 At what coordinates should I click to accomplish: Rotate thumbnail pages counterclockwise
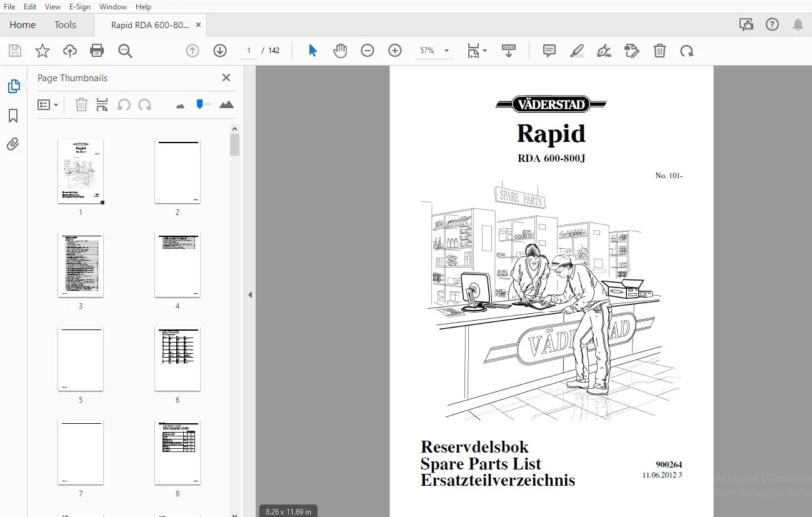[x=124, y=105]
